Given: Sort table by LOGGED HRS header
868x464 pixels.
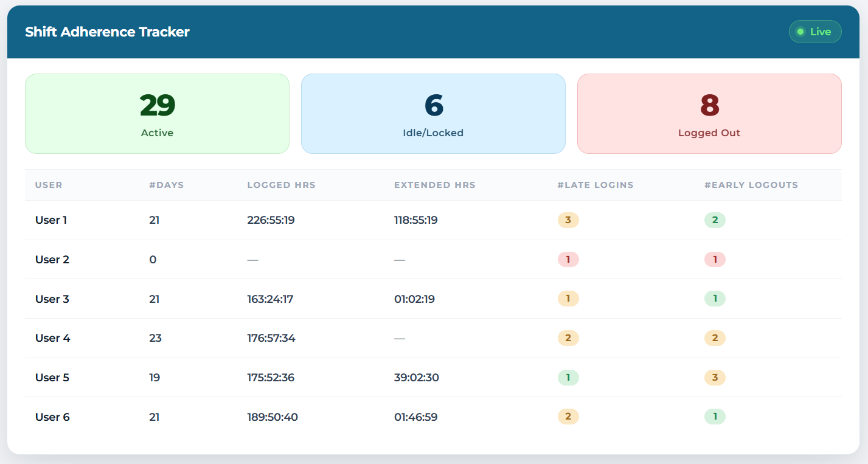Looking at the screenshot, I should click(x=281, y=185).
